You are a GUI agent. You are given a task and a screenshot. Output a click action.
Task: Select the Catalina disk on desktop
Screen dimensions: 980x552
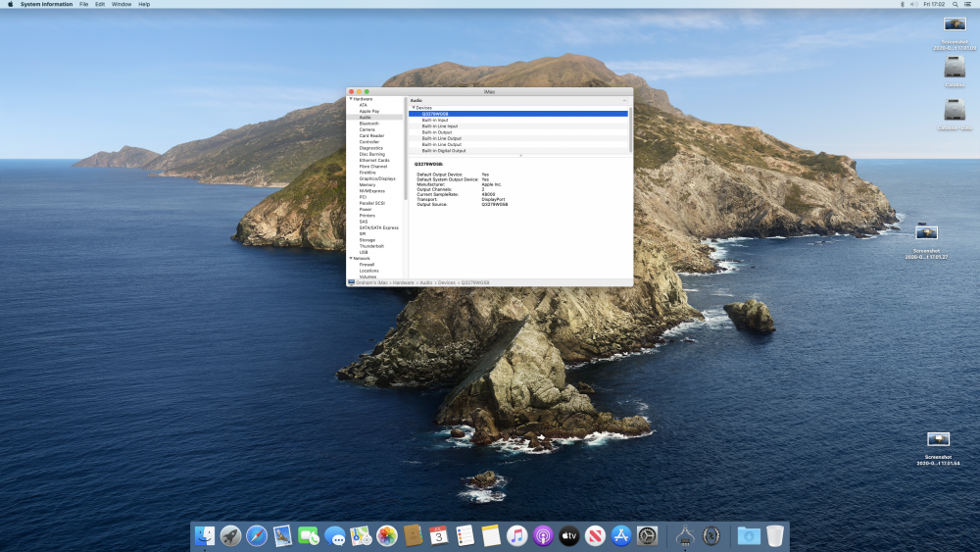coord(955,67)
